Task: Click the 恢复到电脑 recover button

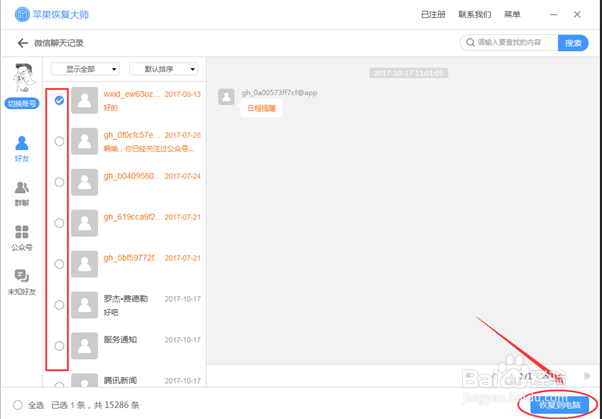Action: (560, 405)
